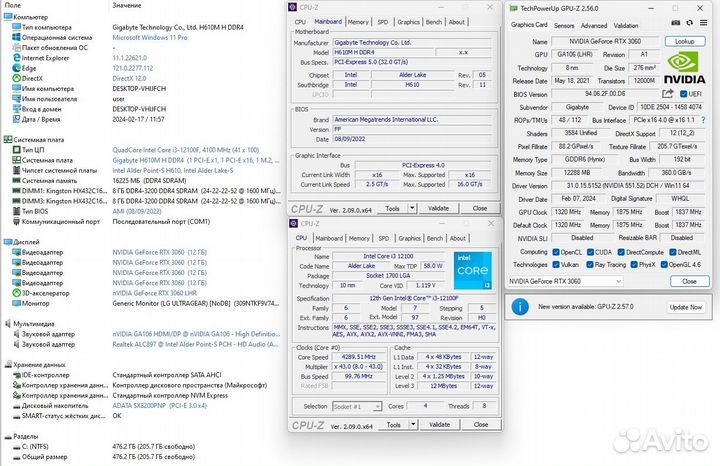The image size is (720, 466).
Task: Click the question mark next to Bus Interface
Action: (703, 120)
